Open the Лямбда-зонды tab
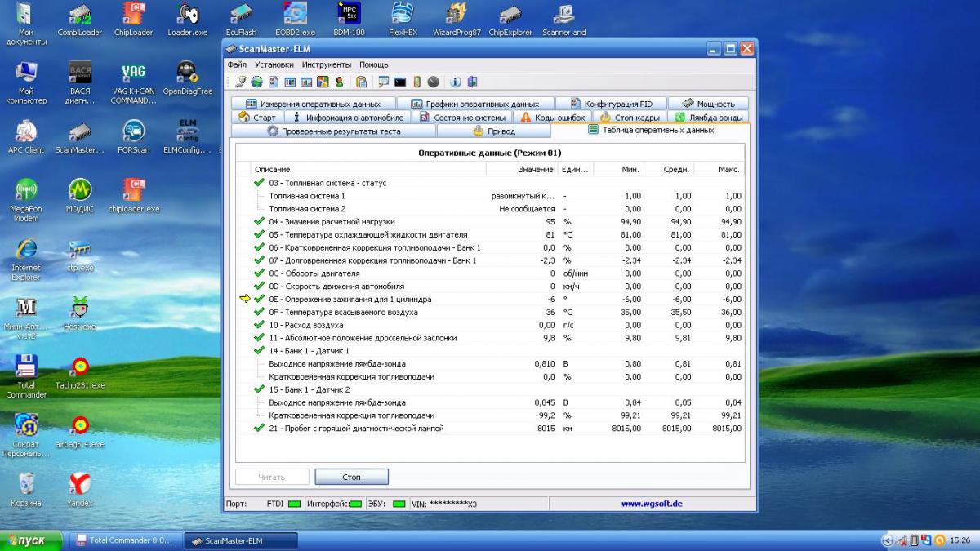Viewport: 980px width, 551px height. [x=707, y=117]
